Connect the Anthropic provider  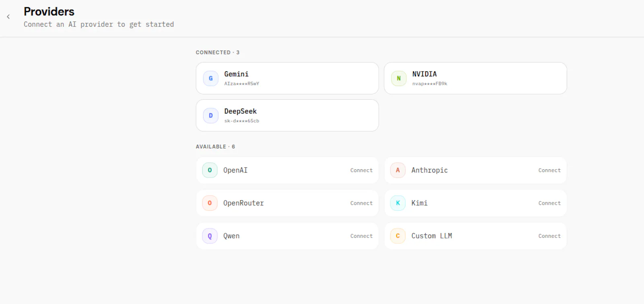(x=549, y=170)
